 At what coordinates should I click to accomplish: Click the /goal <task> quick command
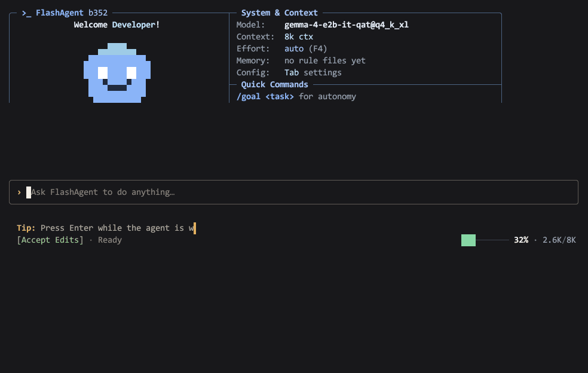[x=265, y=96]
